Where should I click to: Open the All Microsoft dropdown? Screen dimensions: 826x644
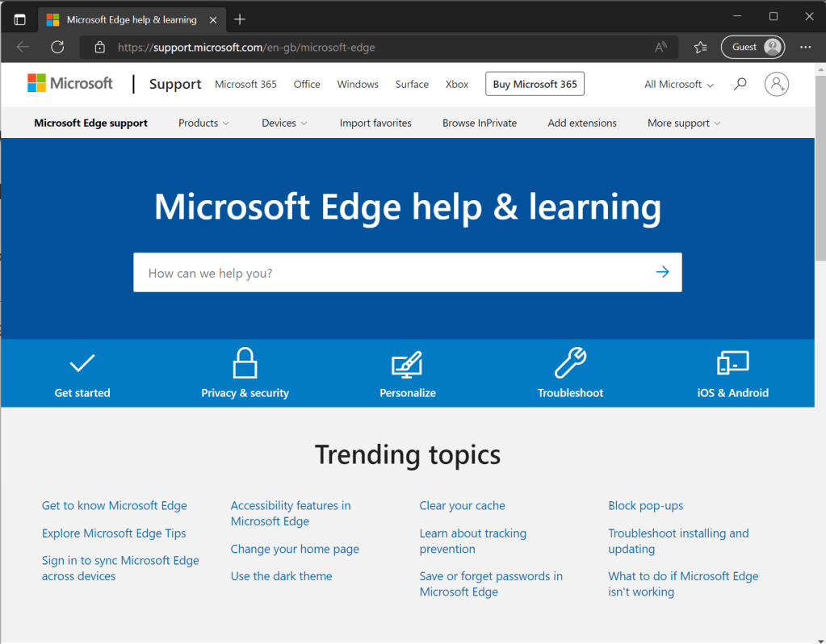[x=678, y=85]
